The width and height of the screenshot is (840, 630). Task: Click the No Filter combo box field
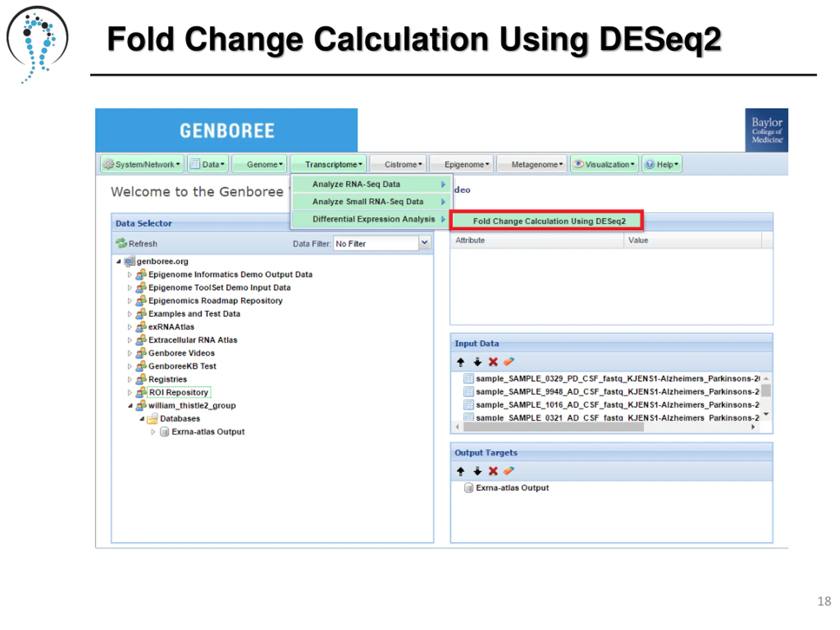click(376, 243)
